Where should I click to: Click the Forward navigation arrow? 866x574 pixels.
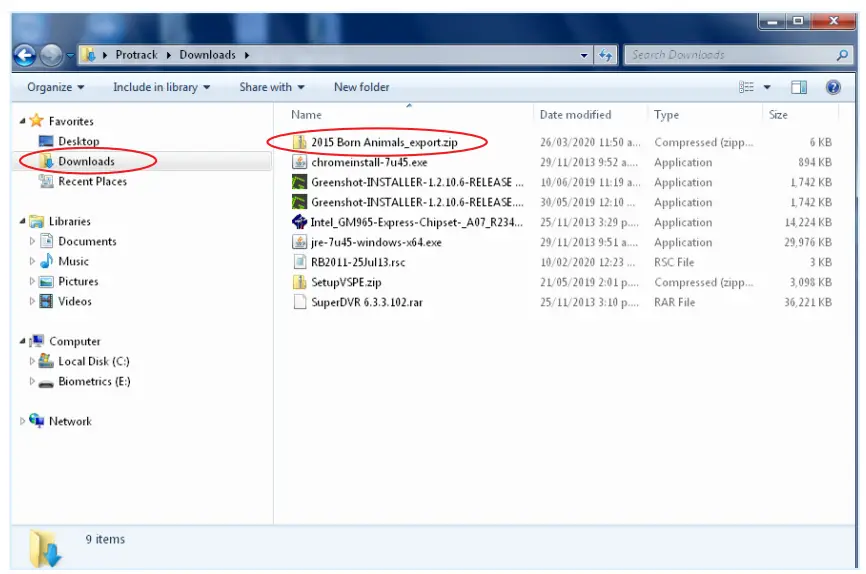pyautogui.click(x=51, y=55)
